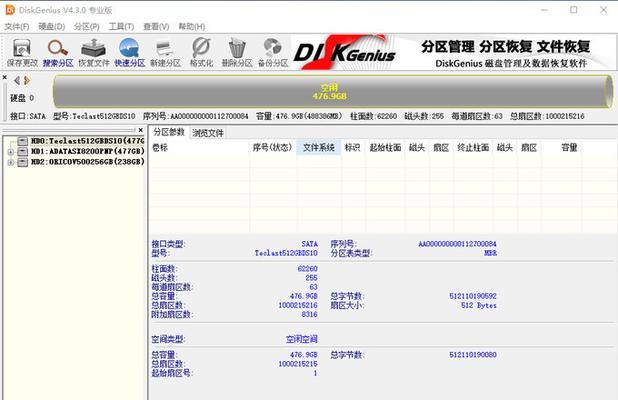Select HD0 Teclast512GBS10 in disk tree
Viewport: 618px width, 400px height.
[87, 141]
